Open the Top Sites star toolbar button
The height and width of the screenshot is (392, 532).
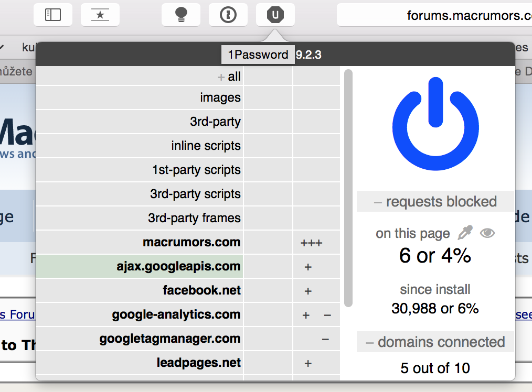click(100, 15)
